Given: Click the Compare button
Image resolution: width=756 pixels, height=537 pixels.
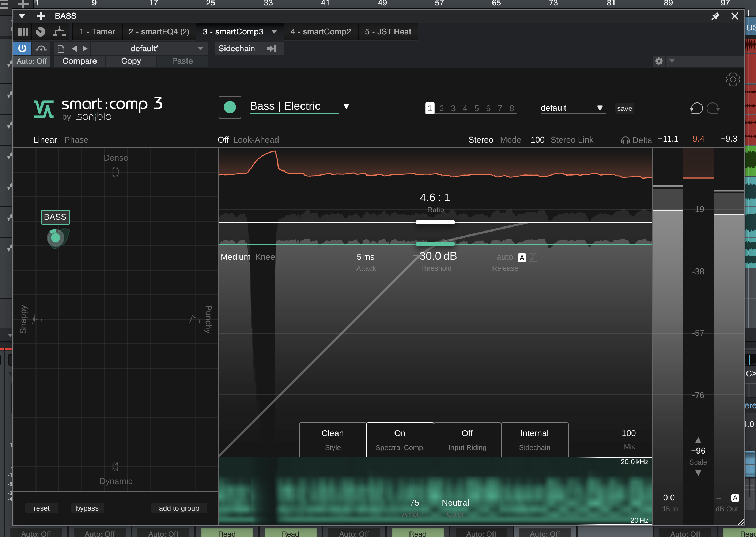Looking at the screenshot, I should coord(80,61).
